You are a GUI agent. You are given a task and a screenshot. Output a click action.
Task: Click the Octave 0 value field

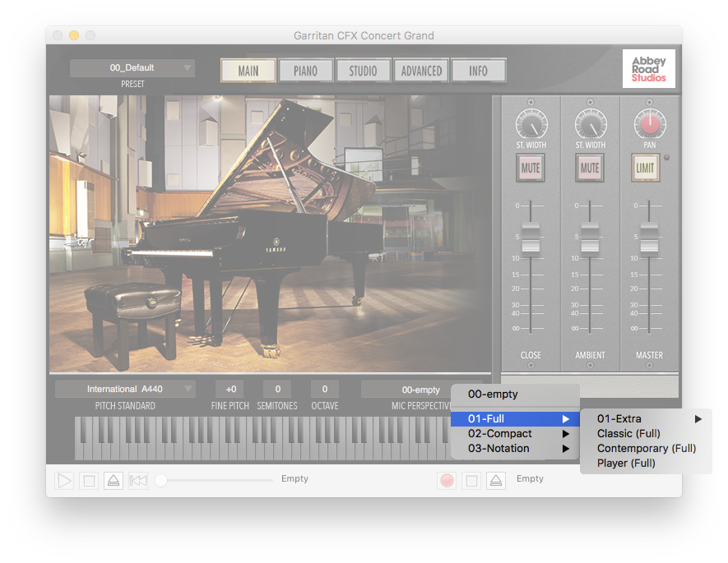coord(325,389)
